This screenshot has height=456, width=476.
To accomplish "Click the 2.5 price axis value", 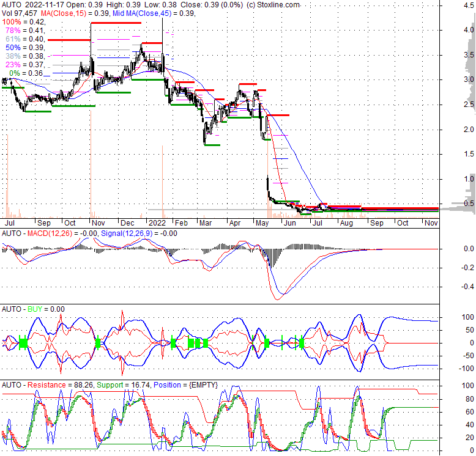I will pyautogui.click(x=469, y=105).
